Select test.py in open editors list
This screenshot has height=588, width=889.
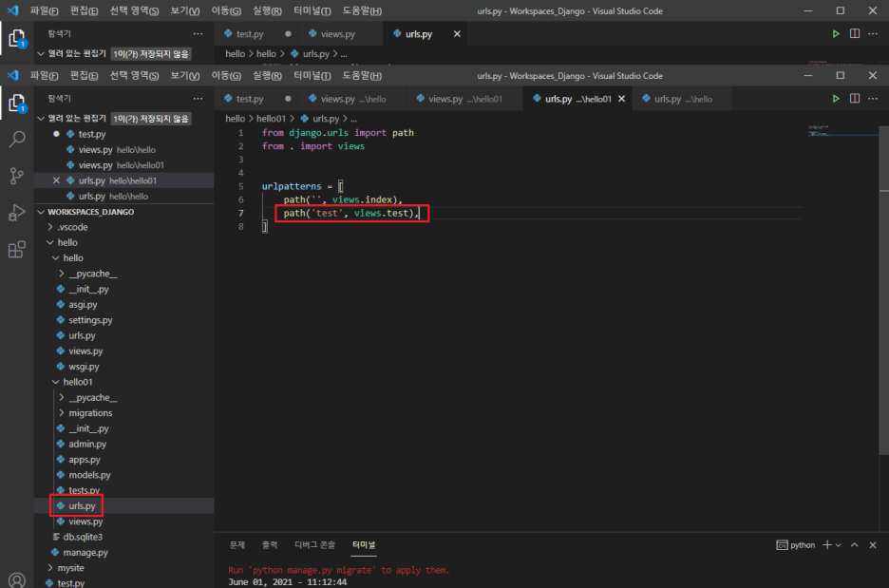[x=92, y=134]
